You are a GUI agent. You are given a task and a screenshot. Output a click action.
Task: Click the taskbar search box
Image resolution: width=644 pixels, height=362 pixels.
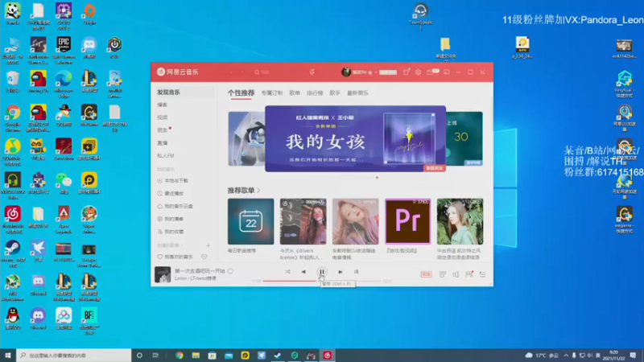tap(74, 355)
